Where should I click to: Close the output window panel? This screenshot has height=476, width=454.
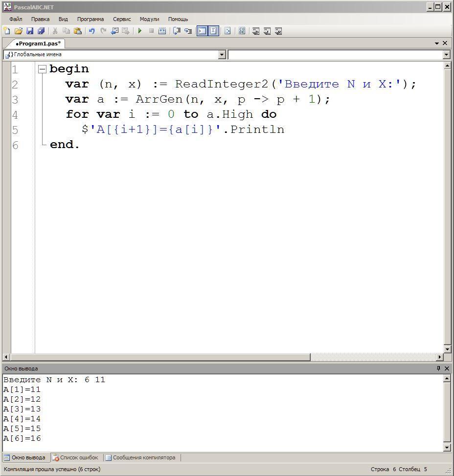[447, 368]
